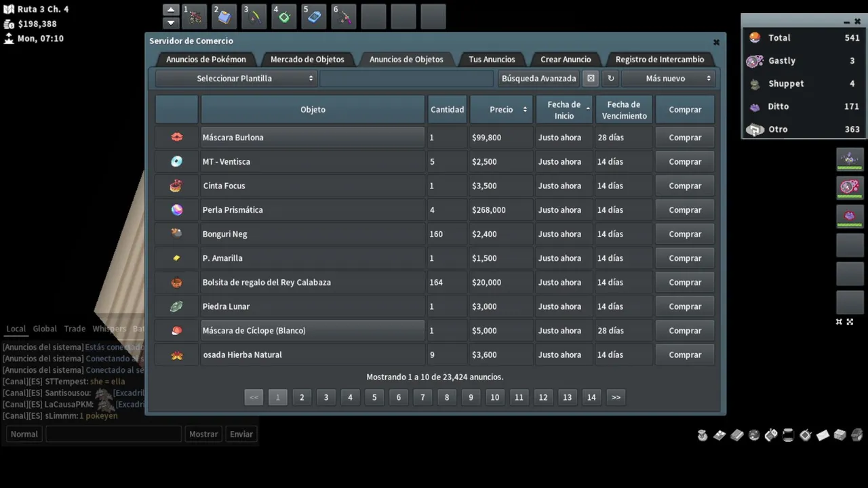The width and height of the screenshot is (868, 488).
Task: Buy the Perla Prismática listing
Action: coord(685,210)
